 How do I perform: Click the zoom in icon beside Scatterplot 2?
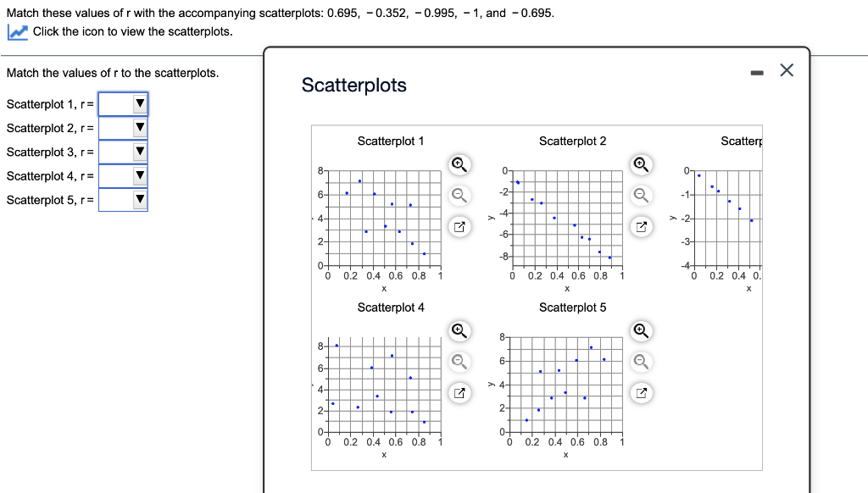pyautogui.click(x=642, y=164)
